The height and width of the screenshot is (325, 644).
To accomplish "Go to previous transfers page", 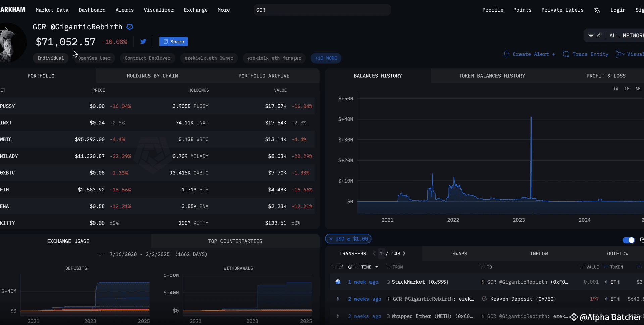I will (374, 254).
